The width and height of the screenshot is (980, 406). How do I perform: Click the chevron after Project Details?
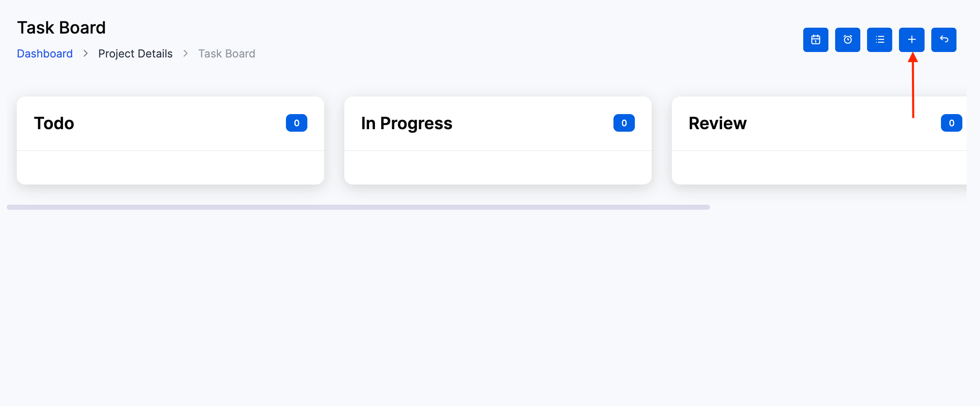click(186, 54)
